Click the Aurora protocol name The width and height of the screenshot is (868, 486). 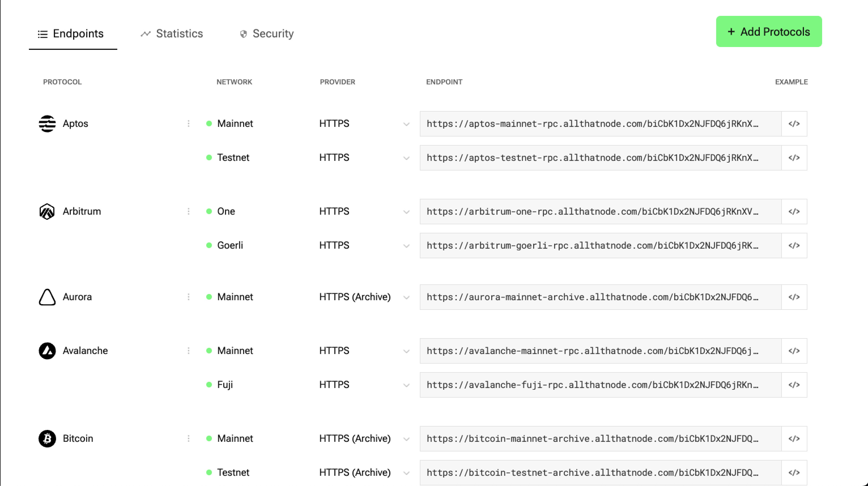coord(77,297)
